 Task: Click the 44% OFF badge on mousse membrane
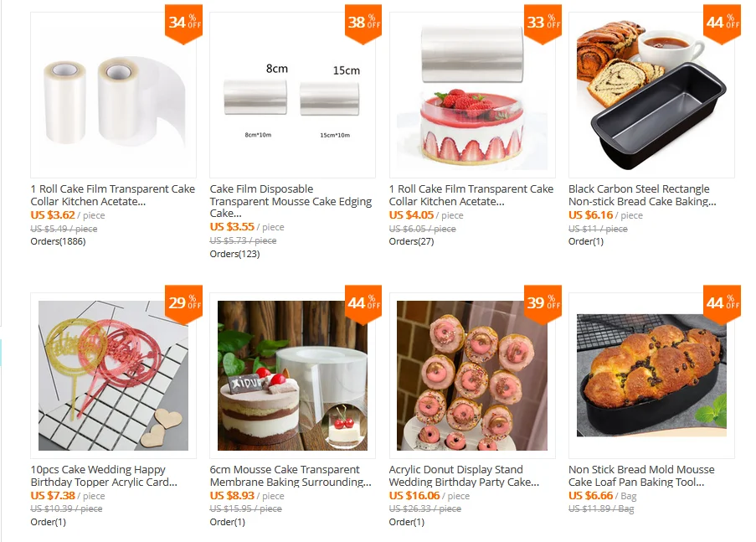[x=363, y=305]
